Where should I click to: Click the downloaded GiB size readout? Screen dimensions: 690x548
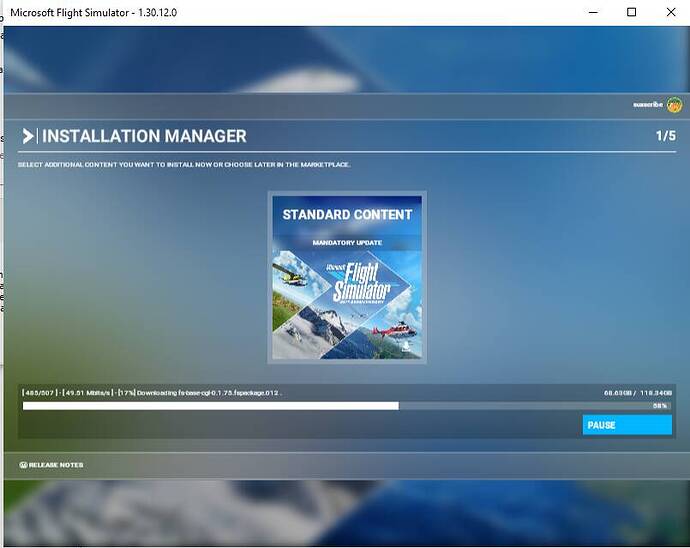point(638,392)
